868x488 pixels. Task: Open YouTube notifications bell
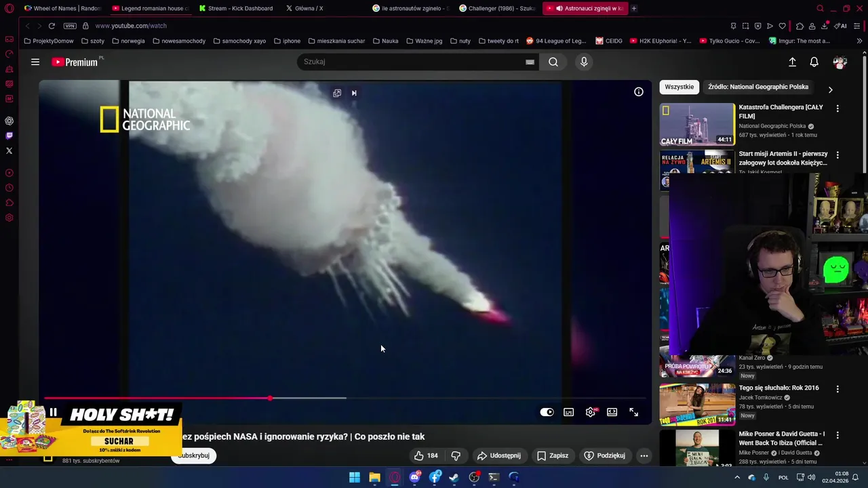tap(814, 62)
